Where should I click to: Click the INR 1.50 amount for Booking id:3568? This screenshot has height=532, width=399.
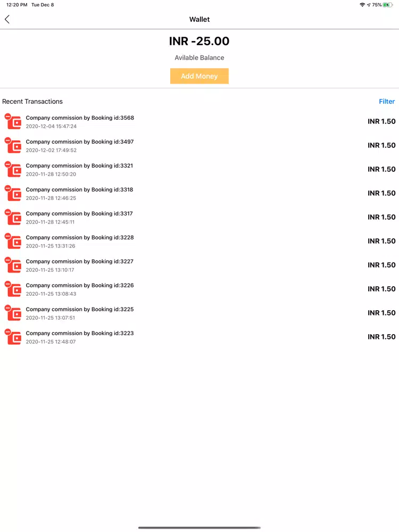[x=381, y=121]
